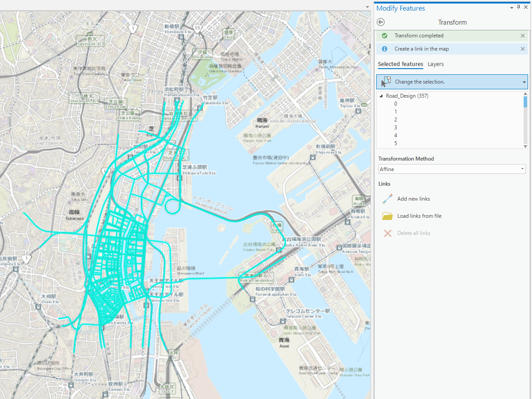Click the Takanawa label on the map
This screenshot has height=399, width=532.
(x=75, y=218)
